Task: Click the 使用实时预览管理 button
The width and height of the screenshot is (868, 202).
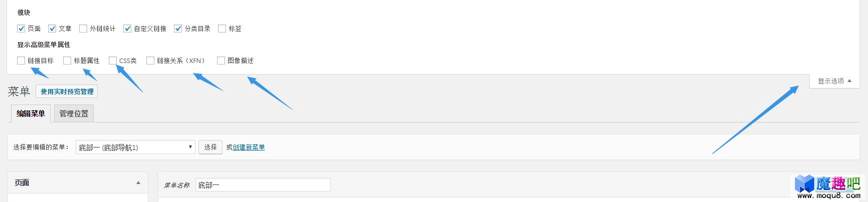Action: pyautogui.click(x=67, y=91)
